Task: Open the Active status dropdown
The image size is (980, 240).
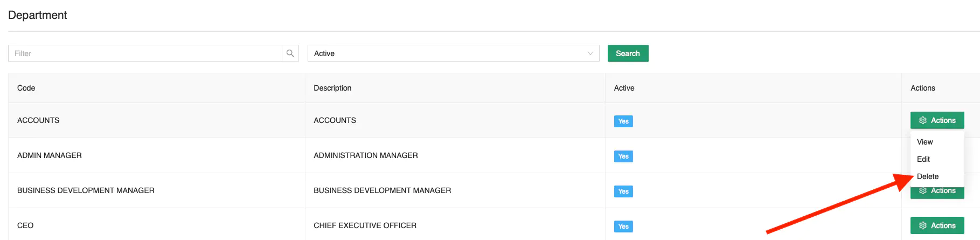Action: 453,53
